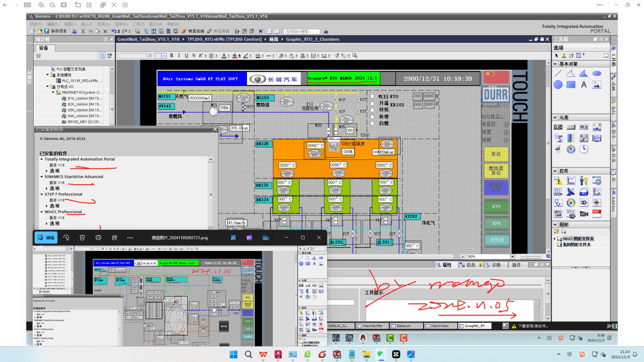Click 编辑 button in photo viewer

(46, 238)
